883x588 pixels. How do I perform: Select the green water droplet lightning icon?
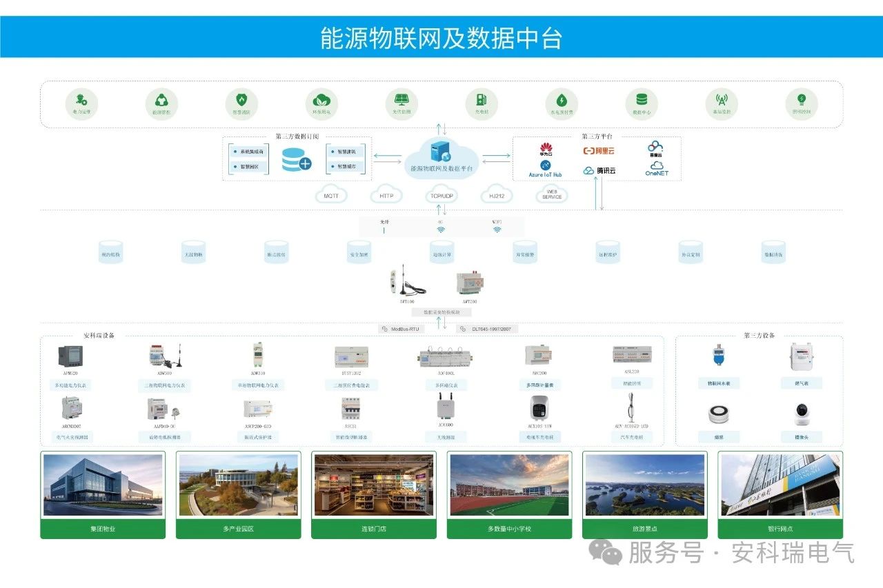pos(562,99)
